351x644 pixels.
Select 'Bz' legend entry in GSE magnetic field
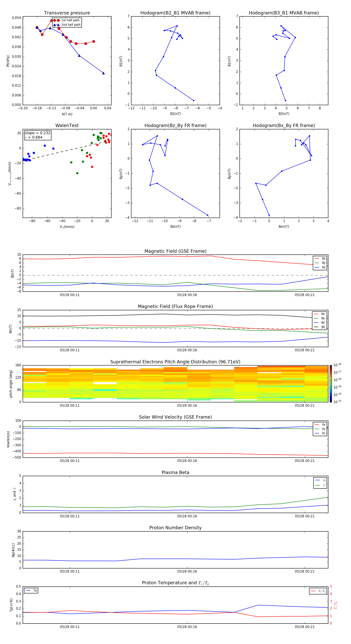point(320,267)
